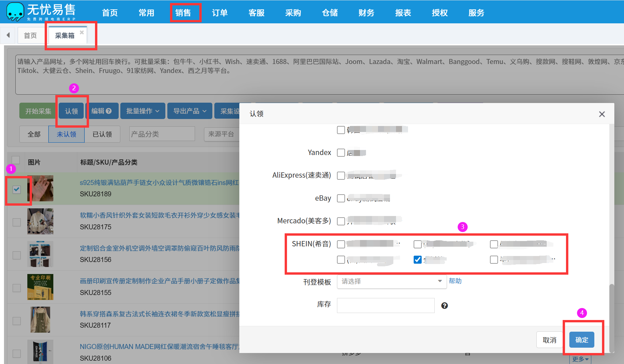Click into the 库存 input field
This screenshot has width=624, height=364.
click(x=385, y=305)
